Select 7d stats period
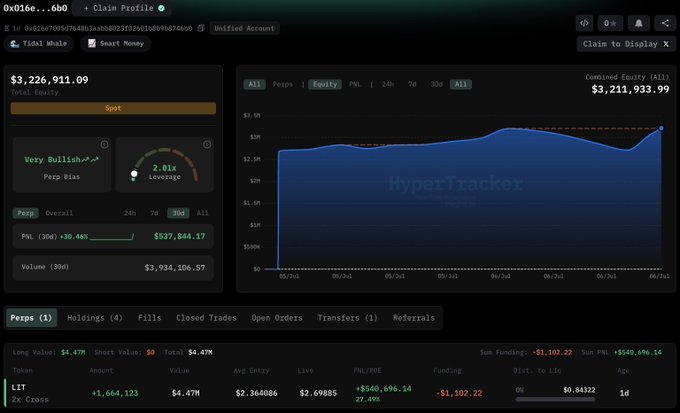 [154, 213]
